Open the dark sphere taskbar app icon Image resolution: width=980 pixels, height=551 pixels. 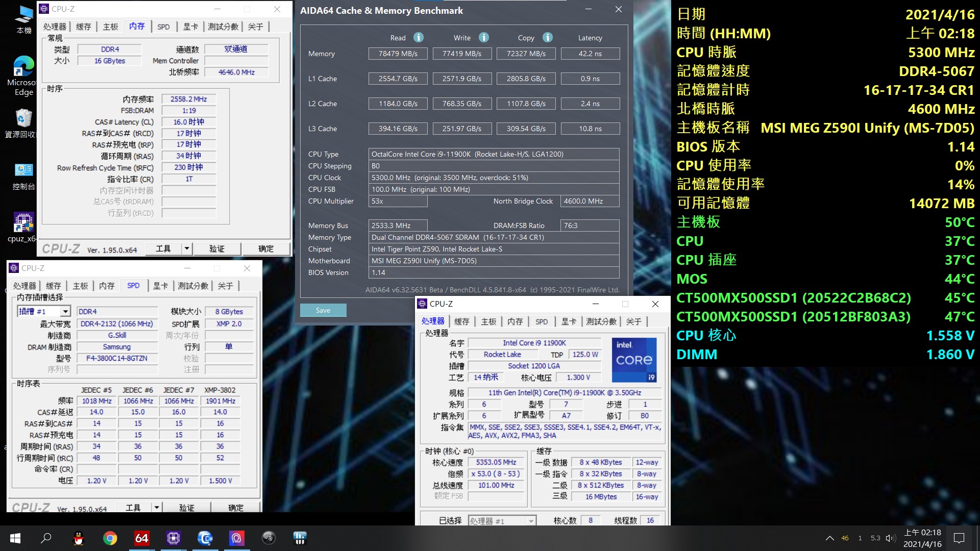pos(268,538)
